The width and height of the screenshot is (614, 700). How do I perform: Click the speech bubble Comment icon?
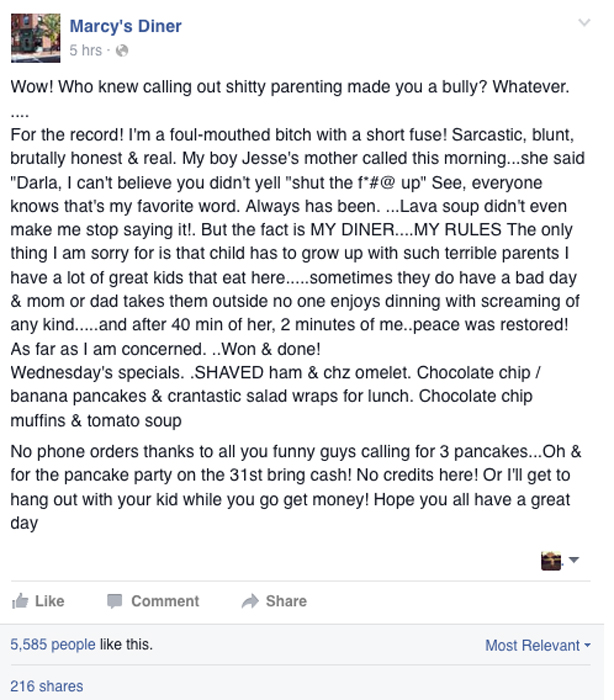click(115, 601)
